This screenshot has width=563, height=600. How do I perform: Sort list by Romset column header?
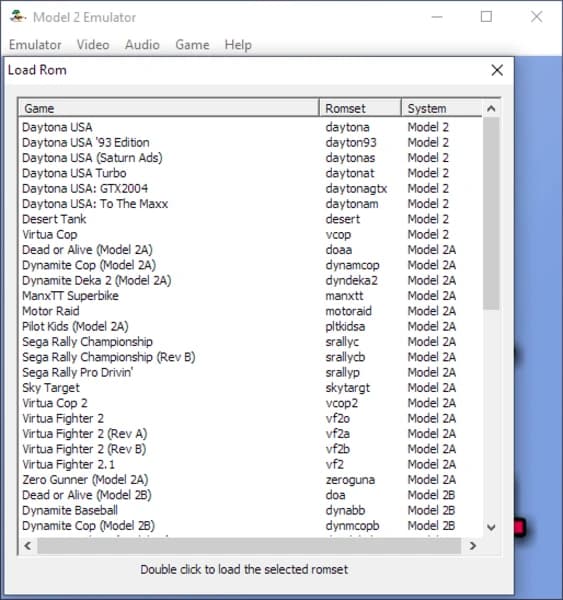pyautogui.click(x=360, y=108)
